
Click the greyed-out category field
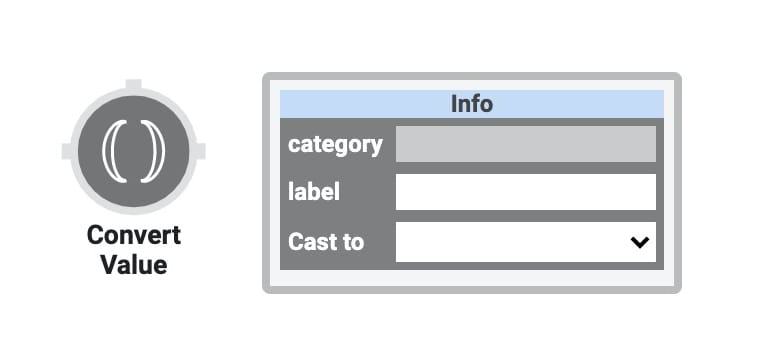(526, 144)
